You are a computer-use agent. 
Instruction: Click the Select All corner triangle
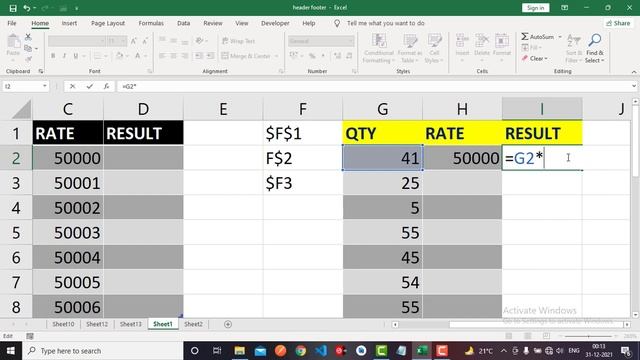point(21,109)
